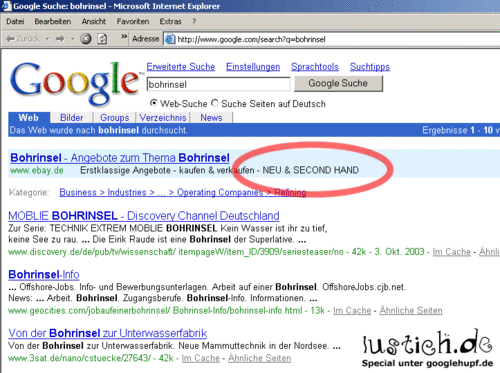Open Ähnliche Seiten for geocities result
The height and width of the screenshot is (373, 500).
pos(411,311)
